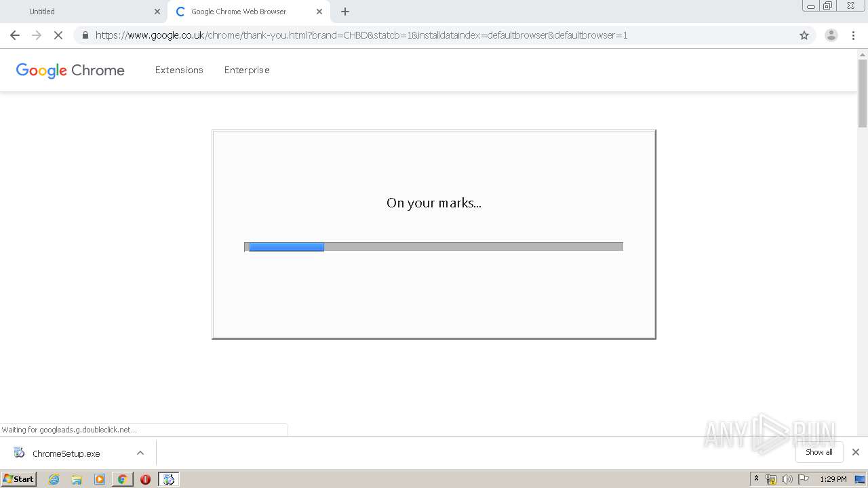
Task: Click the Chrome taskbar icon
Action: [122, 479]
